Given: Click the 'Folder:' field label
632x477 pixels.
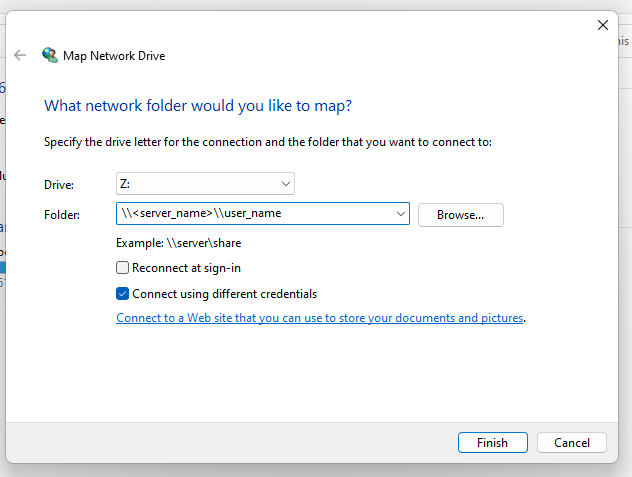Looking at the screenshot, I should point(62,214).
